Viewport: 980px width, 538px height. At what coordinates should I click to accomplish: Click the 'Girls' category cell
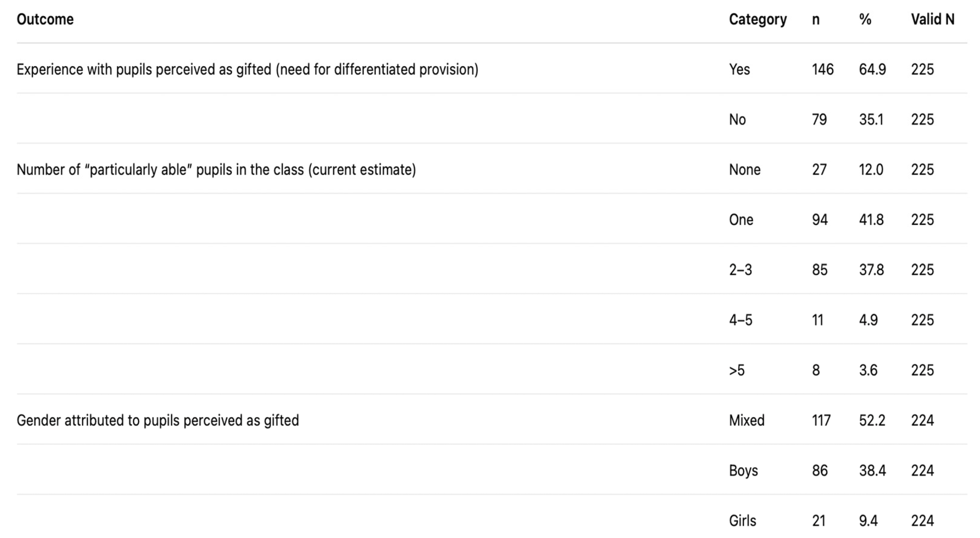pos(742,521)
